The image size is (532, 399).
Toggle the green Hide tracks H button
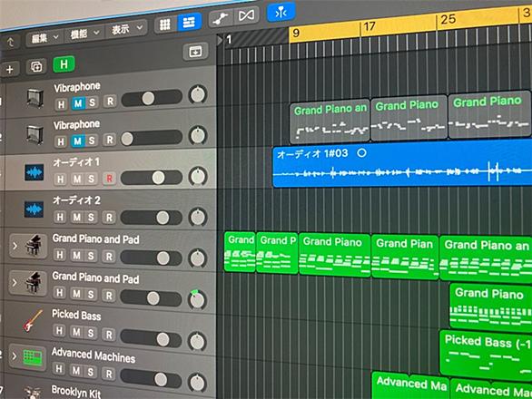tap(64, 64)
